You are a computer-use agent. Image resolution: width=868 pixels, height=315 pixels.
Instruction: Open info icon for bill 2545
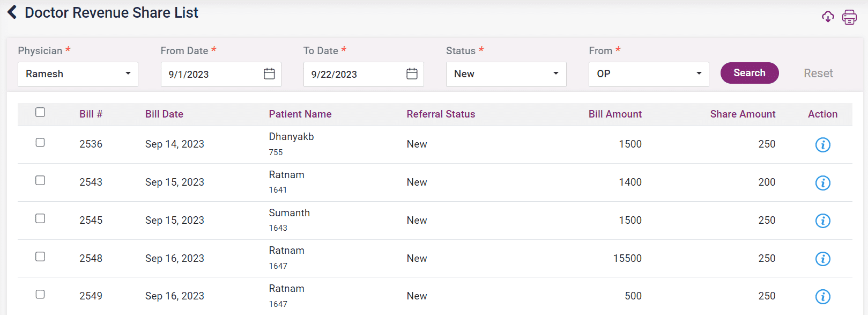click(x=822, y=221)
